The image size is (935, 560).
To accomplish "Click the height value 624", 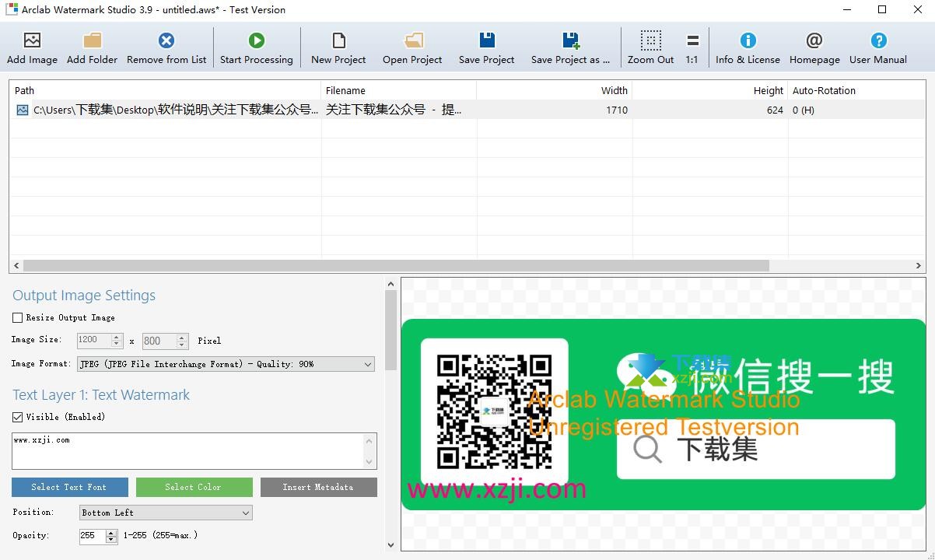I will [775, 110].
